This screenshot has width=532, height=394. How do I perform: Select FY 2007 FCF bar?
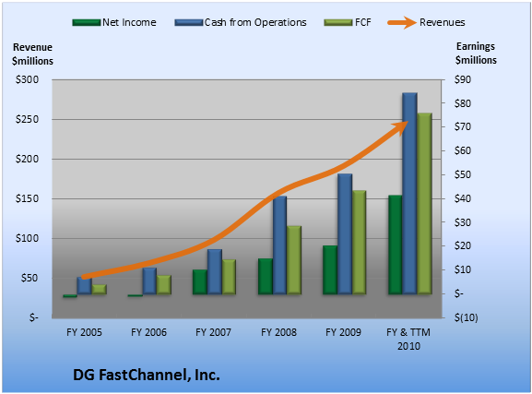pos(229,277)
